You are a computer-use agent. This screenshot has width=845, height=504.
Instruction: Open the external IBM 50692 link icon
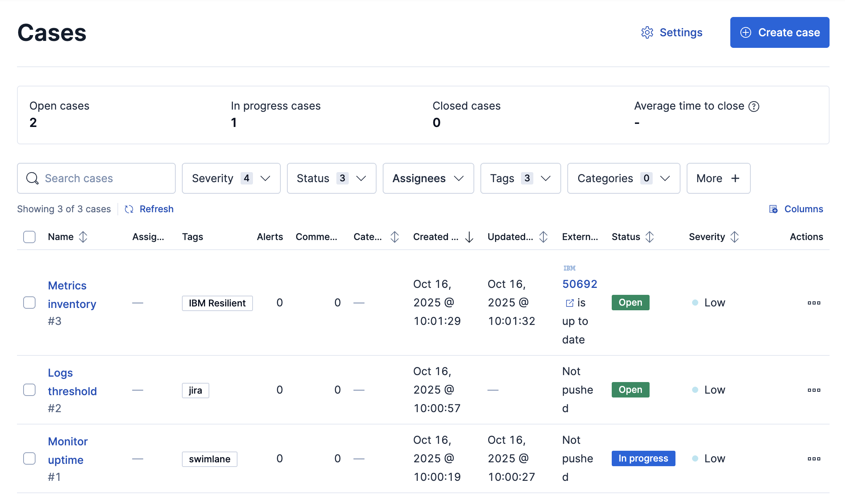coord(569,303)
